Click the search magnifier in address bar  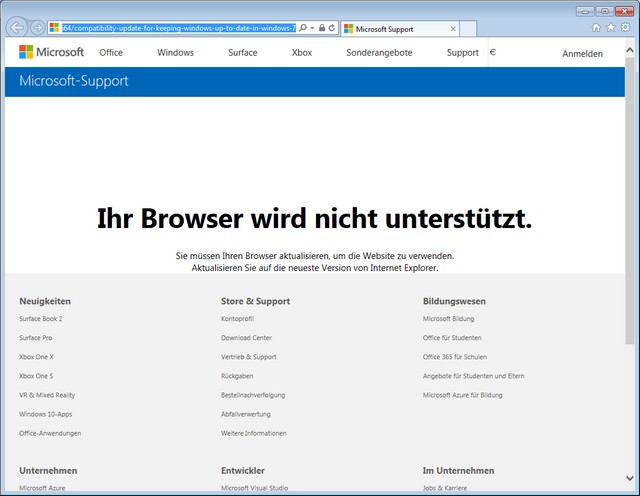[302, 28]
